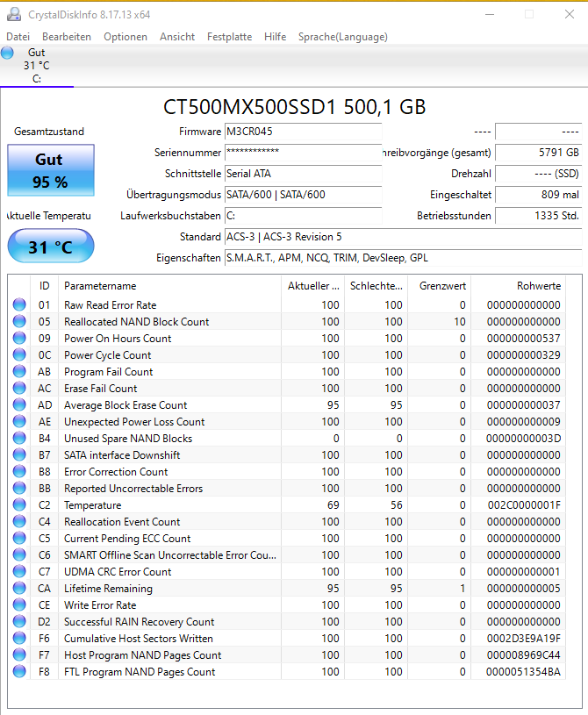
Task: Click status orb for Lifetime Remaining
Action: click(x=19, y=589)
